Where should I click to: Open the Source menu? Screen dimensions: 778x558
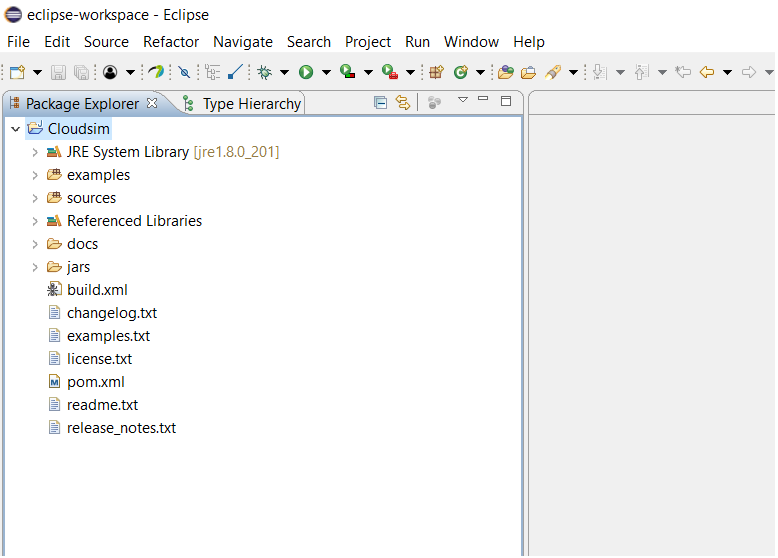(x=106, y=42)
